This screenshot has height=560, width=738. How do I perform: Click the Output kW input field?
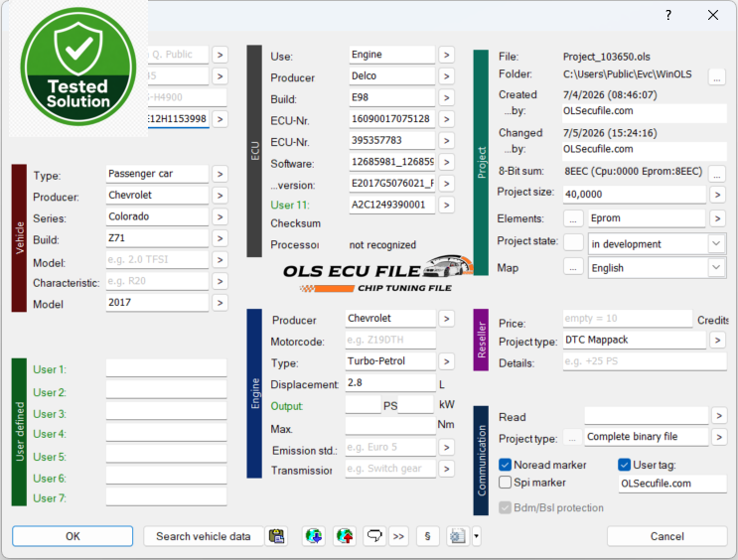(x=415, y=404)
